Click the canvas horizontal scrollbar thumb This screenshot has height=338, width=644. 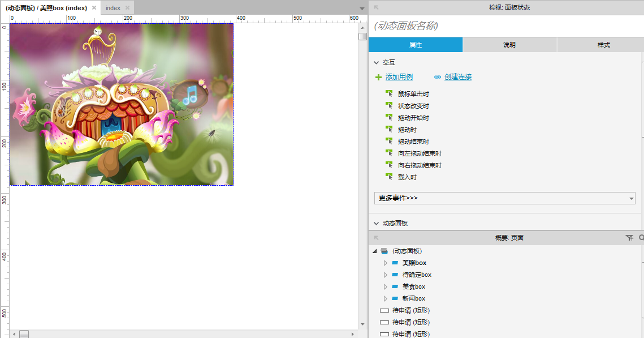(24, 334)
